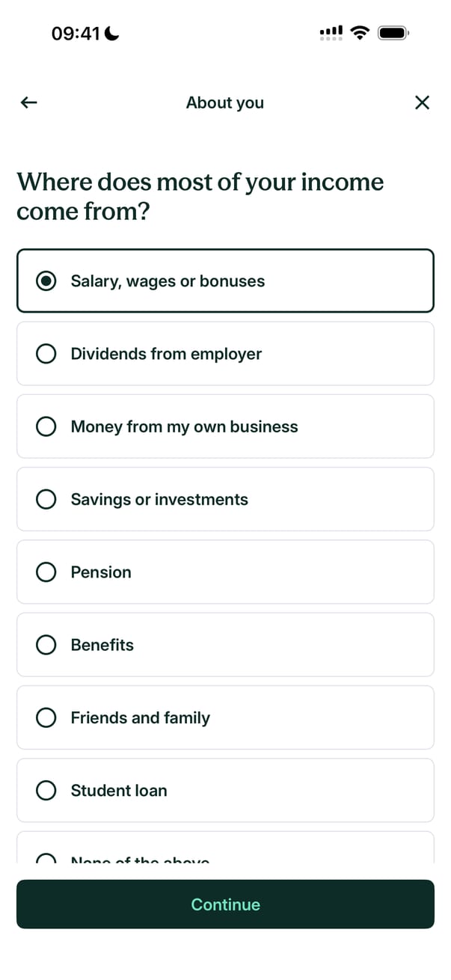Tap the income question heading text
The height and width of the screenshot is (980, 451).
point(200,196)
